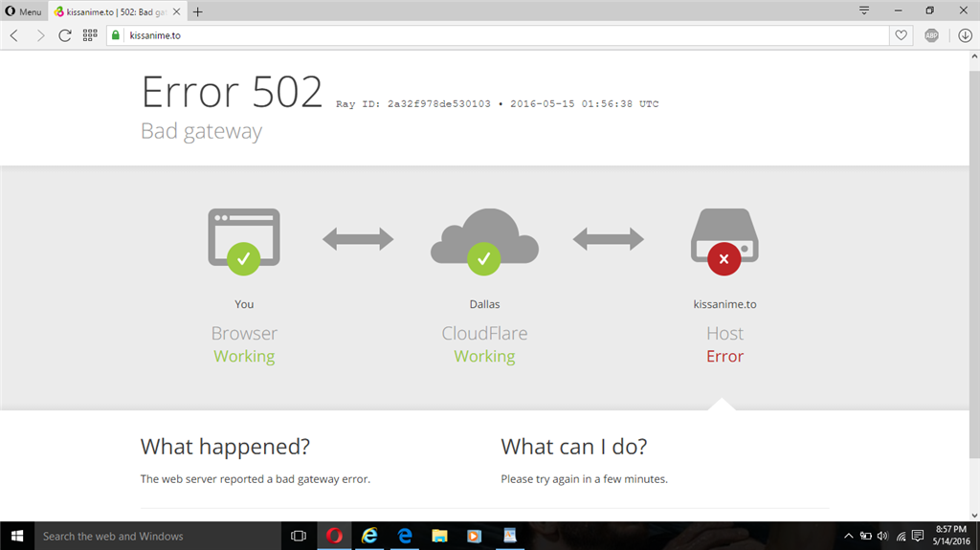Click the Opera taskbar icon
Image resolution: width=980 pixels, height=550 pixels.
pyautogui.click(x=334, y=536)
